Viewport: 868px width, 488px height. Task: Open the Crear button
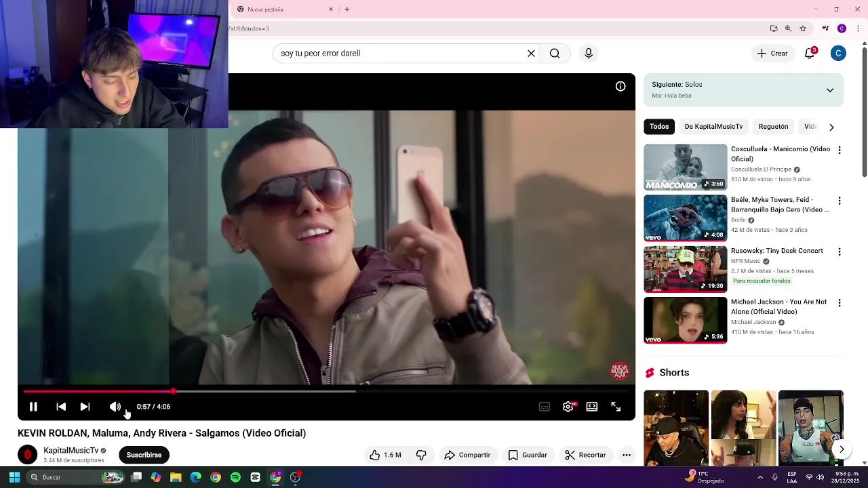pyautogui.click(x=772, y=54)
